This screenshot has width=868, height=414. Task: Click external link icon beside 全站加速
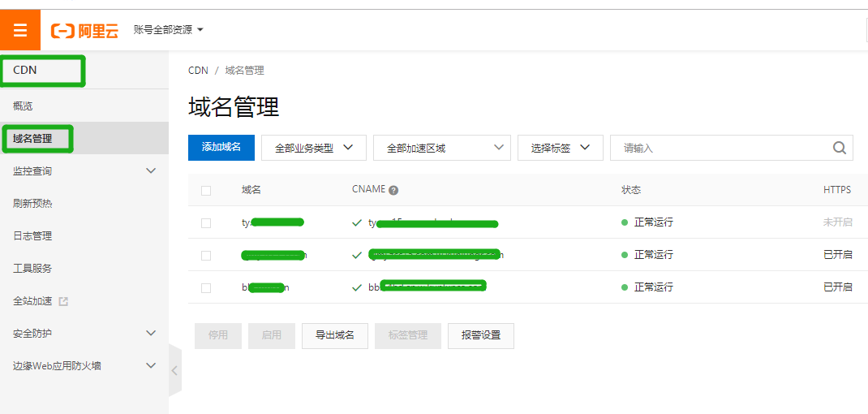[64, 301]
